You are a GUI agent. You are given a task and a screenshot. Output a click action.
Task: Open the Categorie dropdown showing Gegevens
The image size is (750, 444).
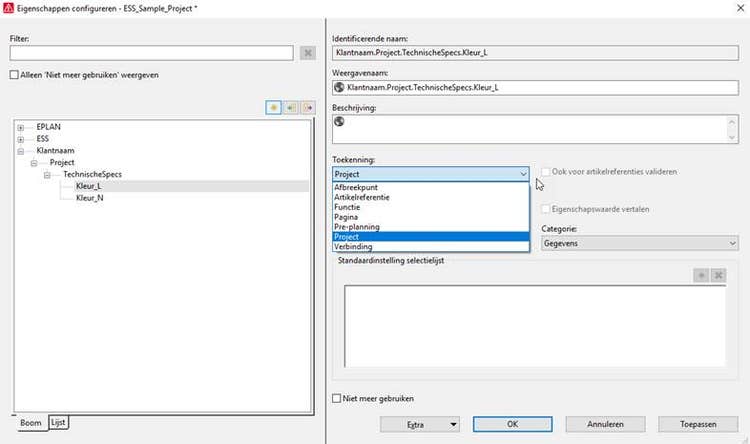pos(639,243)
